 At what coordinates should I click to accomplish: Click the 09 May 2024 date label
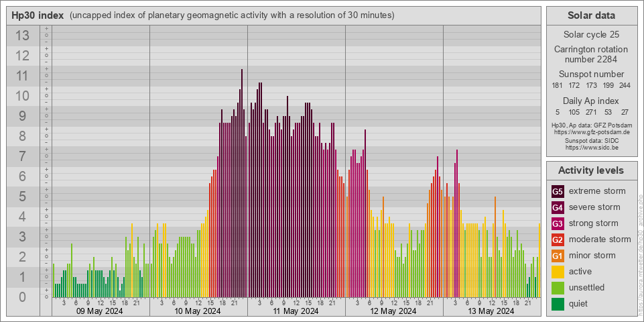click(x=99, y=311)
